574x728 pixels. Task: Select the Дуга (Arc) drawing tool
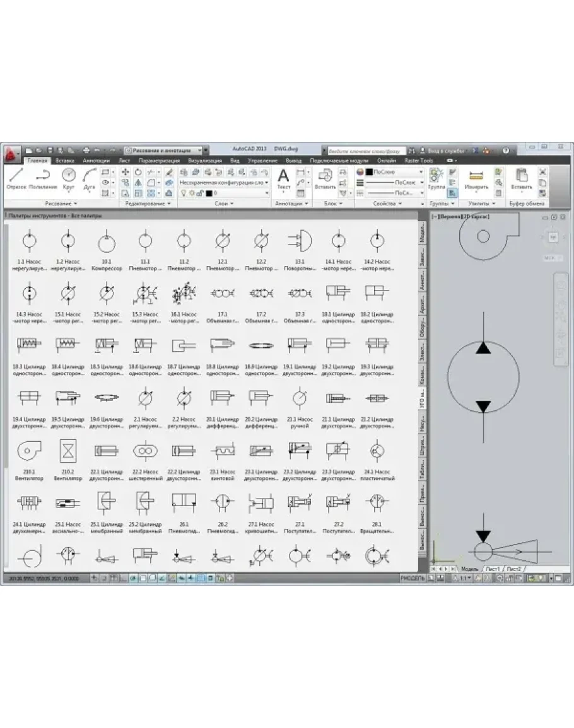[x=90, y=178]
